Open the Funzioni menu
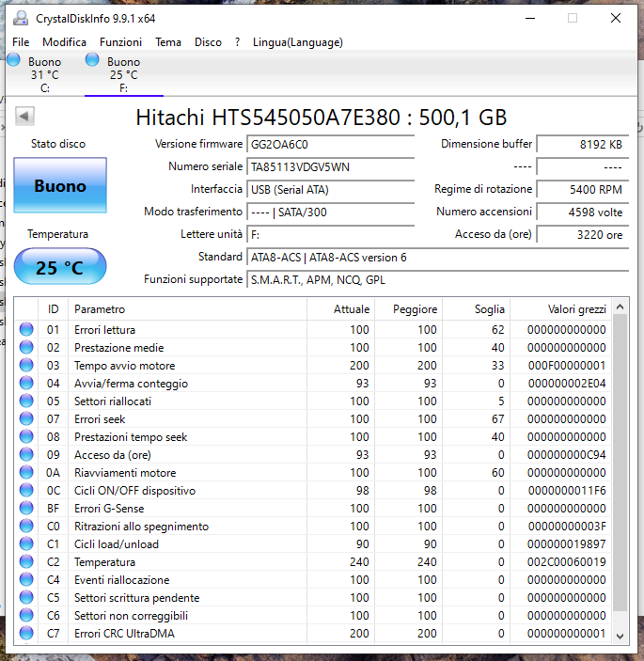644x661 pixels. (120, 42)
